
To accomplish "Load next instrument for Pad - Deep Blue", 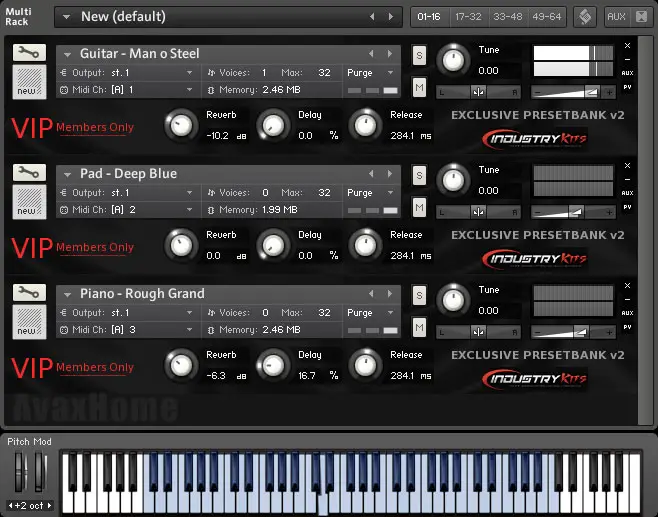I will (390, 174).
